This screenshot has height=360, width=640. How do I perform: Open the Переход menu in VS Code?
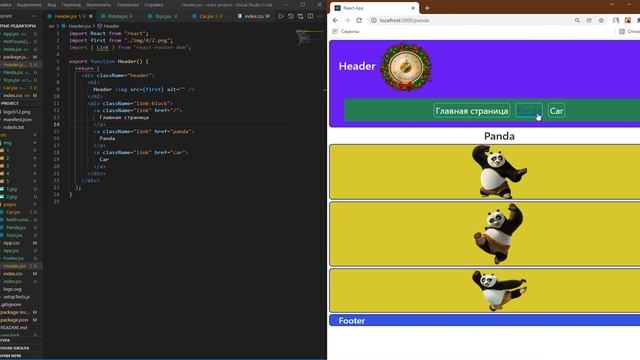(71, 5)
